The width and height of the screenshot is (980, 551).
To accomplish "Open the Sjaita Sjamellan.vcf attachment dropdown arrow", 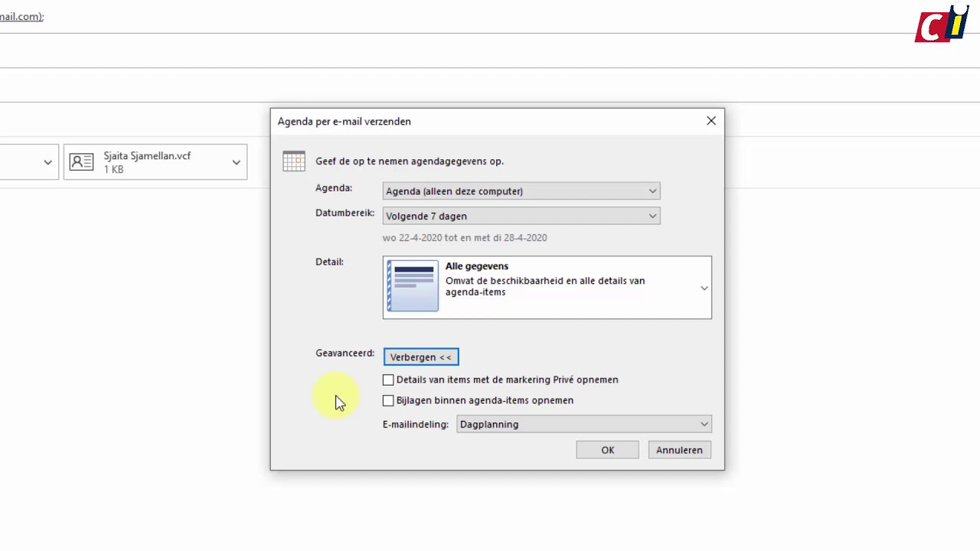I will pyautogui.click(x=236, y=162).
